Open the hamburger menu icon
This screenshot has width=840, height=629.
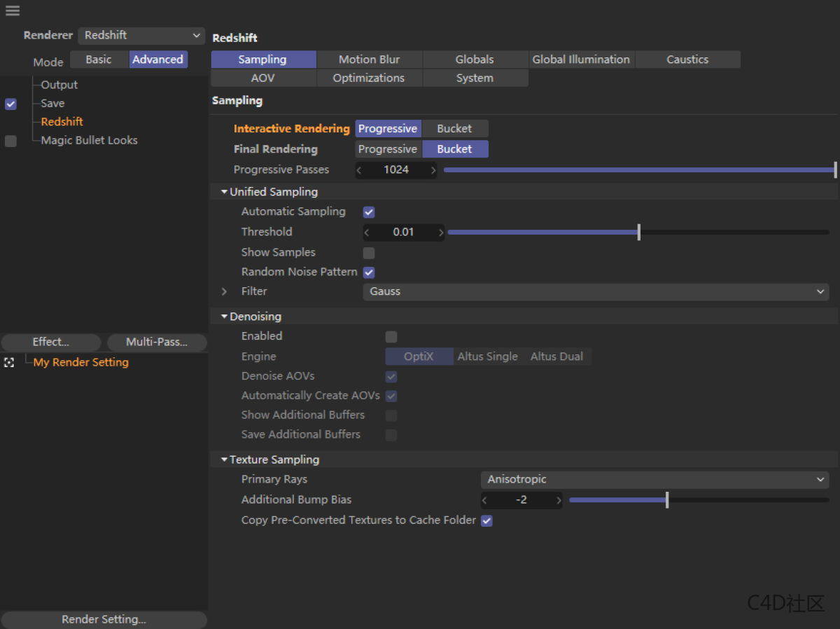pos(13,11)
